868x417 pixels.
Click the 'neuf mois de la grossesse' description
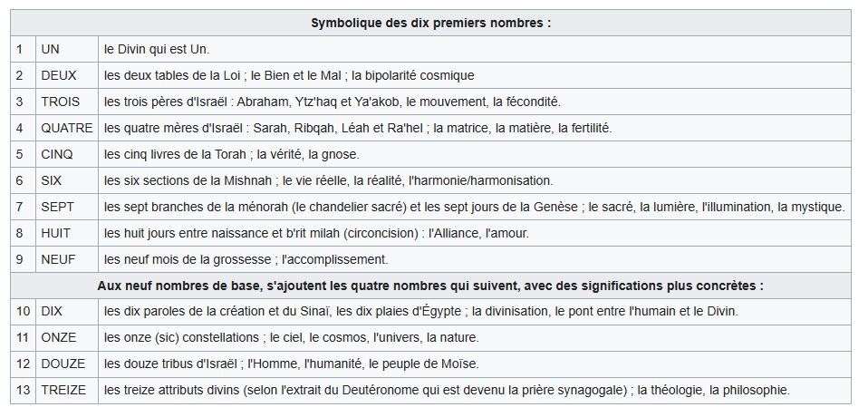[x=246, y=259]
